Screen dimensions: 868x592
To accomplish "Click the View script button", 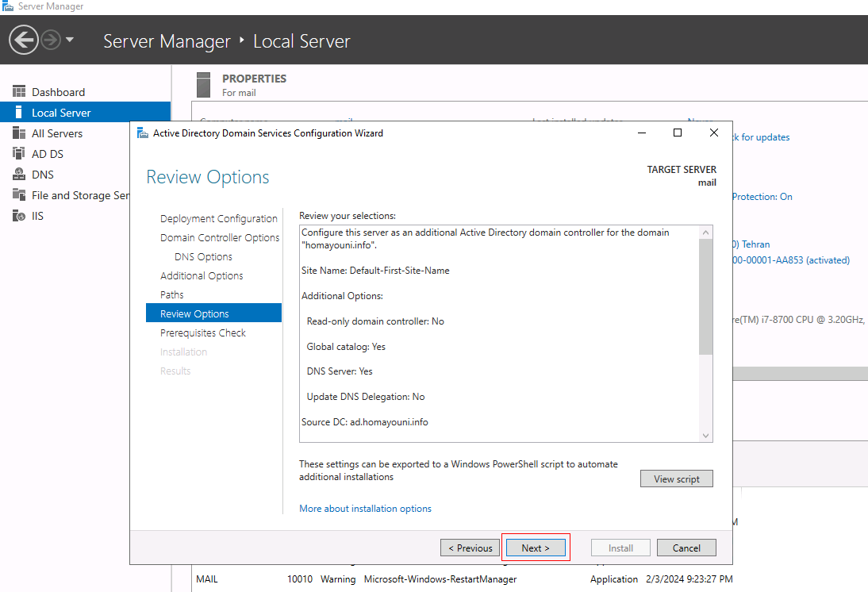I will coord(677,479).
